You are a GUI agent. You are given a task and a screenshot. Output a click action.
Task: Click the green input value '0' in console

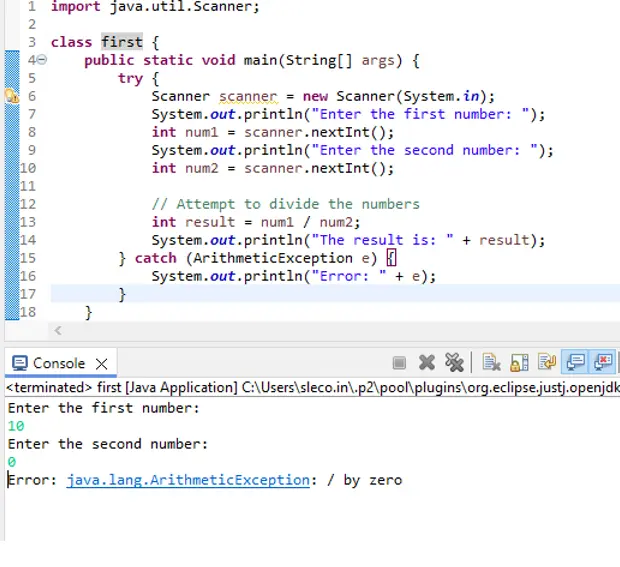11,462
